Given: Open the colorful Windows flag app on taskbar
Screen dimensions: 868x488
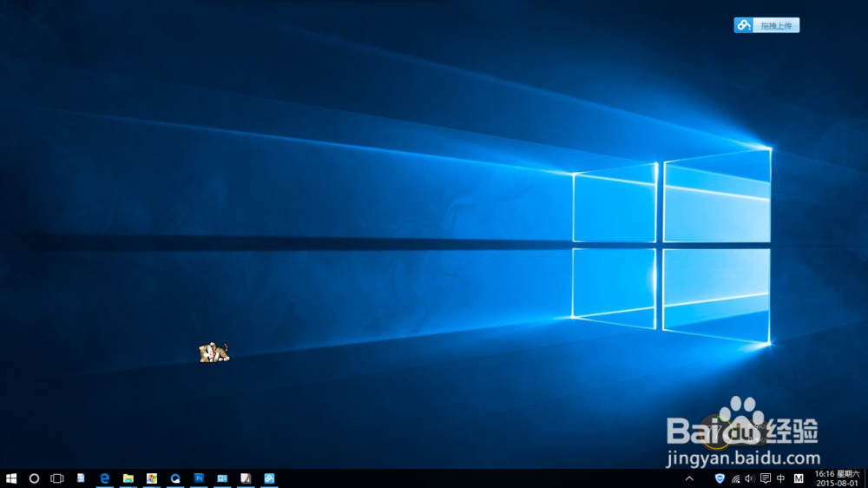Looking at the screenshot, I should pyautogui.click(x=152, y=478).
